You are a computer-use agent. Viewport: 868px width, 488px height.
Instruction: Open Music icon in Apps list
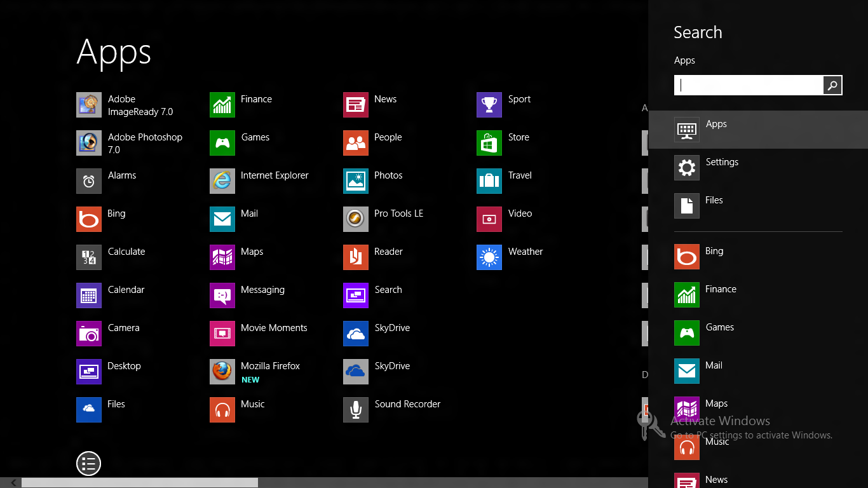pyautogui.click(x=222, y=410)
